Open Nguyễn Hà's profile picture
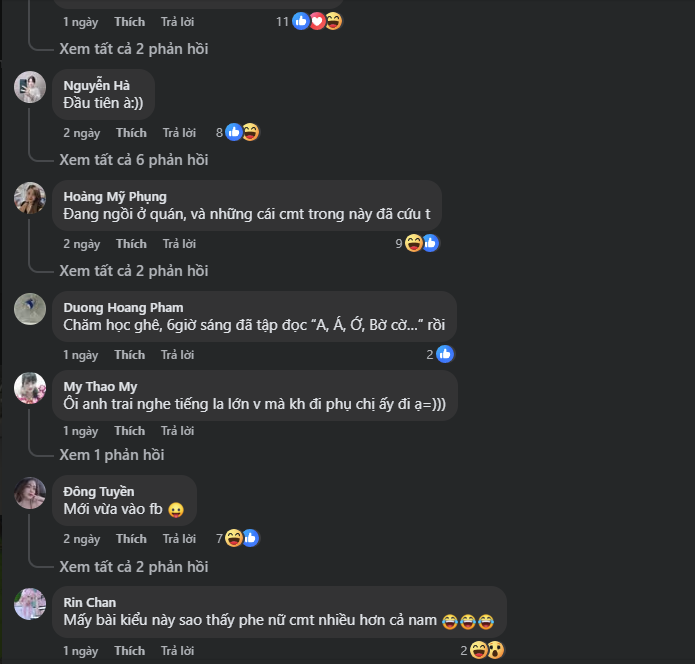 coord(30,87)
